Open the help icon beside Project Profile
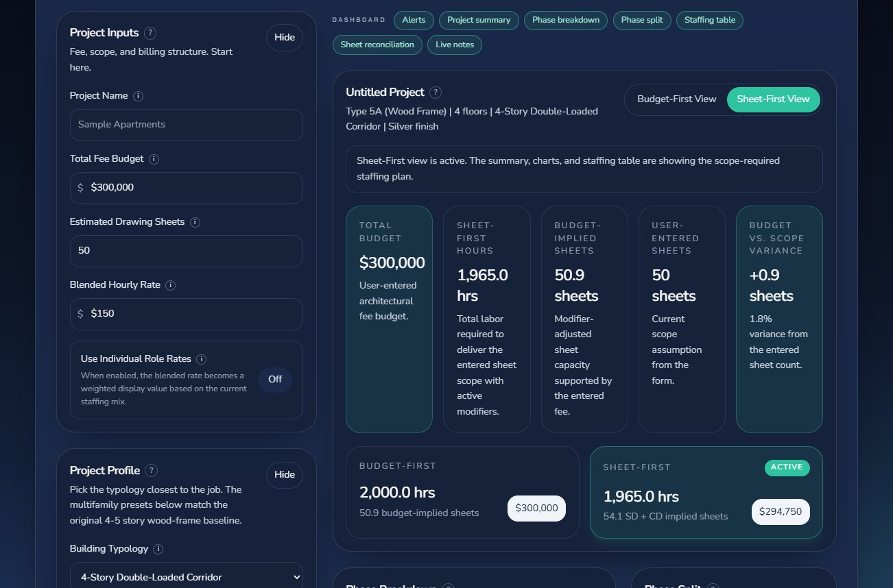 [152, 471]
